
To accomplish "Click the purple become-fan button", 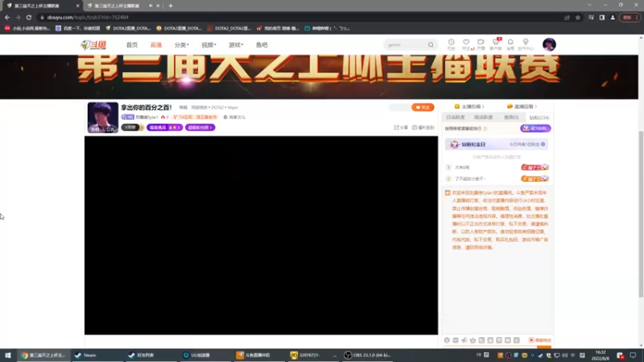I will (x=535, y=129).
